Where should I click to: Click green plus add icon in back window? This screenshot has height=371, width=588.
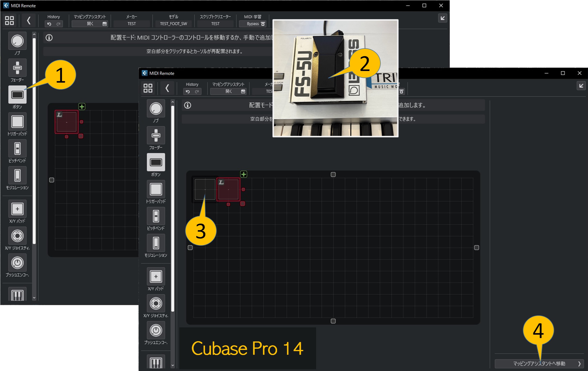[82, 107]
